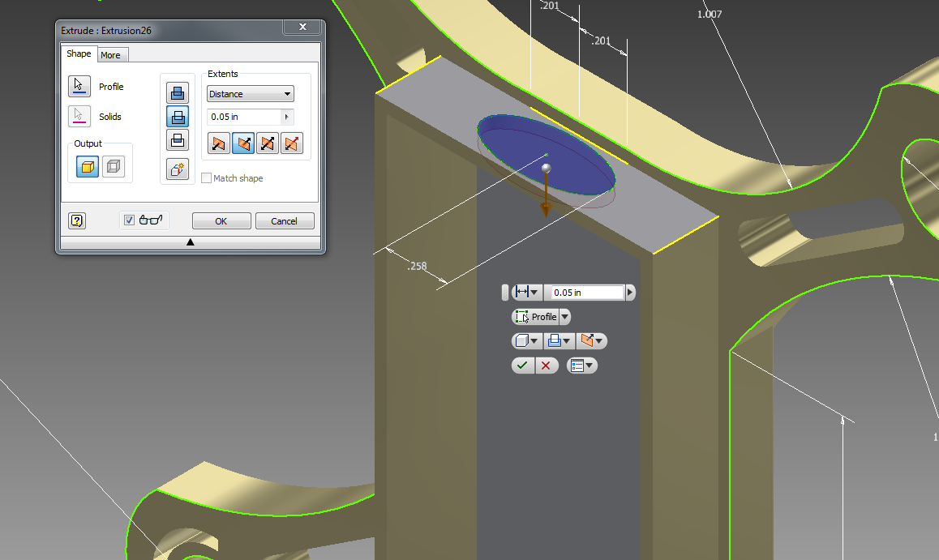Toggle the Match shape checkbox
The image size is (939, 560).
(x=207, y=177)
